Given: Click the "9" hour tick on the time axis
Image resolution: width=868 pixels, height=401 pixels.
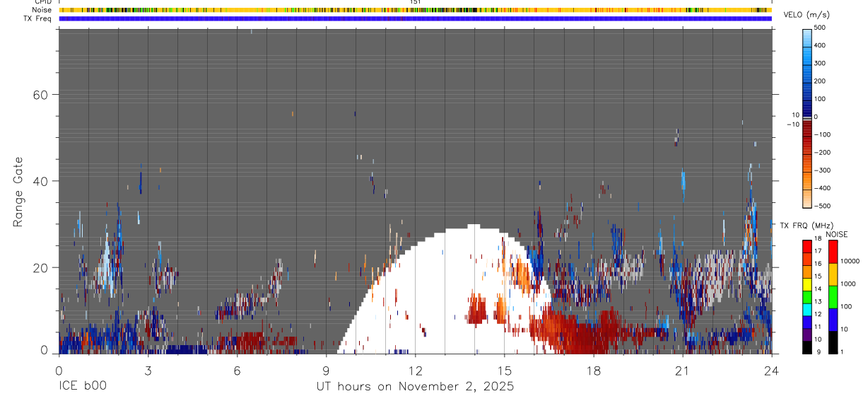Looking at the screenshot, I should [x=326, y=371].
